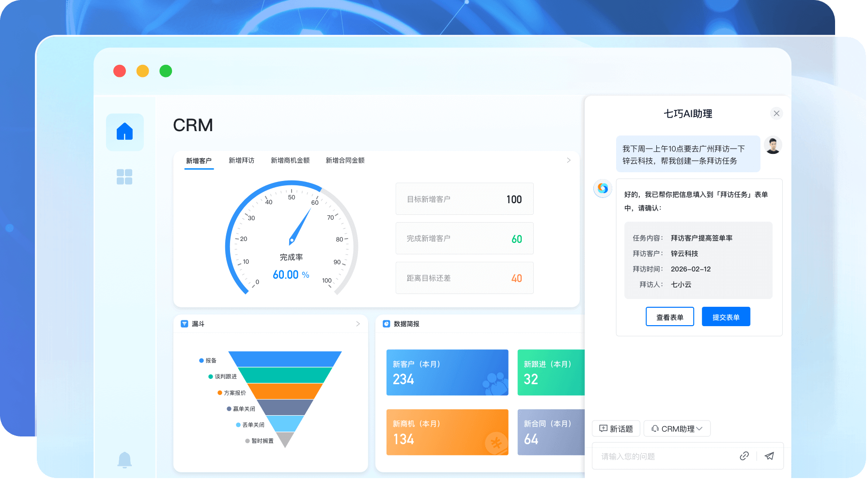The width and height of the screenshot is (868, 480).
Task: Click the 数据简报 panel icon
Action: click(x=387, y=324)
